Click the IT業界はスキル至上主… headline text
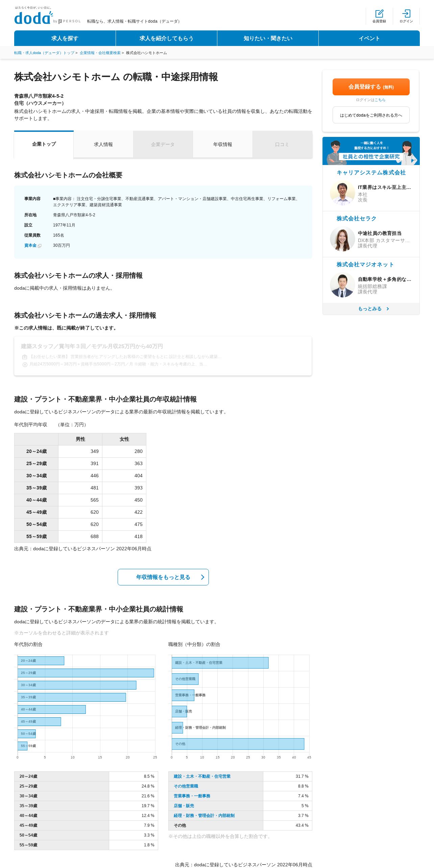 click(384, 187)
